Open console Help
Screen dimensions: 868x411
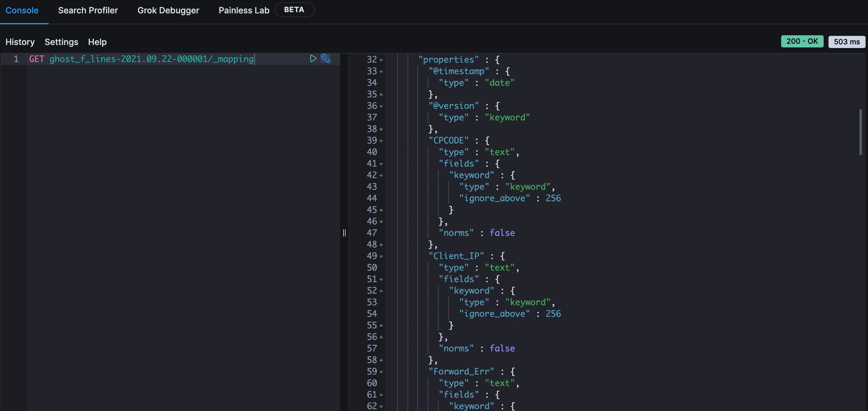click(97, 42)
